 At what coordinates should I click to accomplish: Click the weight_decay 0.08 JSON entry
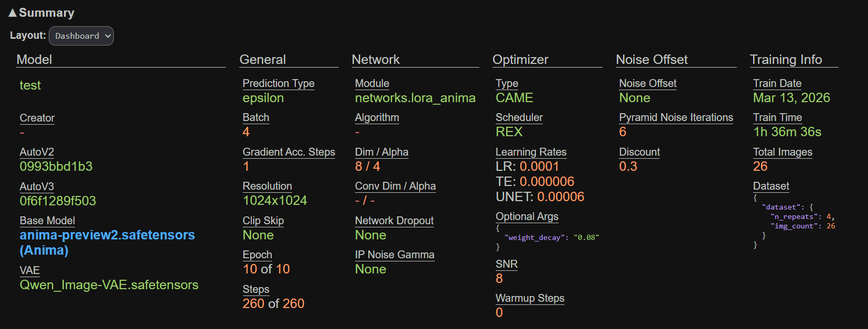pyautogui.click(x=552, y=238)
